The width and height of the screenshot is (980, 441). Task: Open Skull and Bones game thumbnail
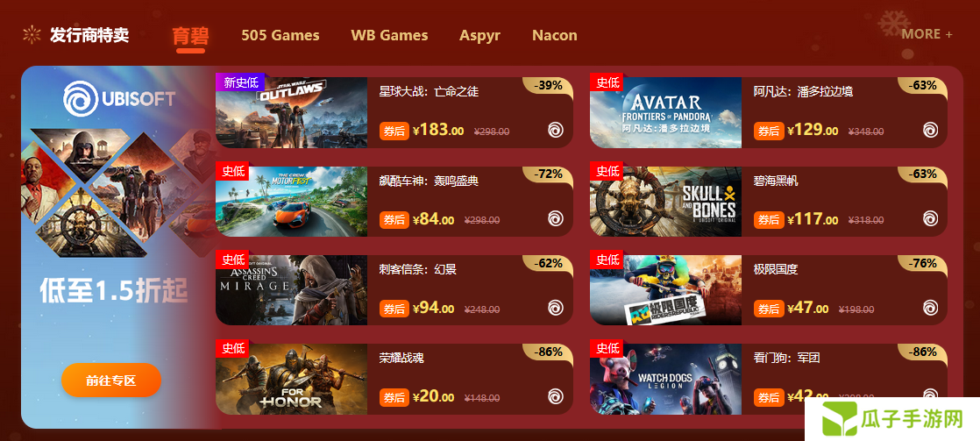pos(665,202)
